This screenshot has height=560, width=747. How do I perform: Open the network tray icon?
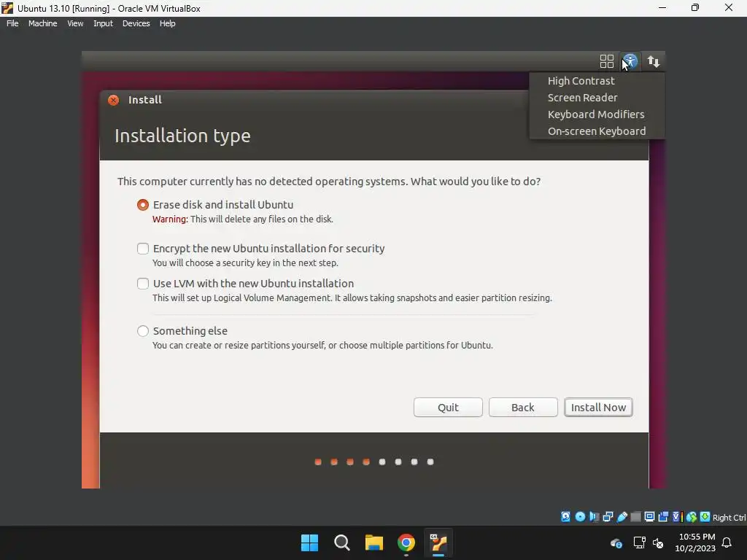639,542
